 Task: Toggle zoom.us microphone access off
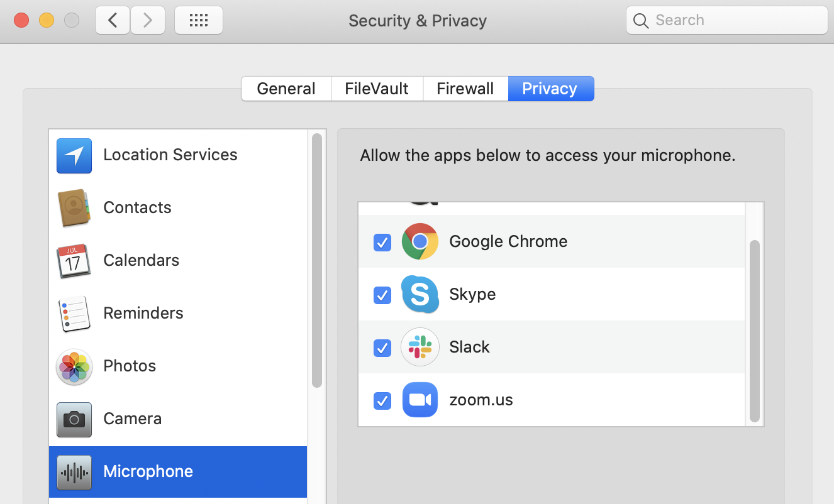pyautogui.click(x=382, y=401)
